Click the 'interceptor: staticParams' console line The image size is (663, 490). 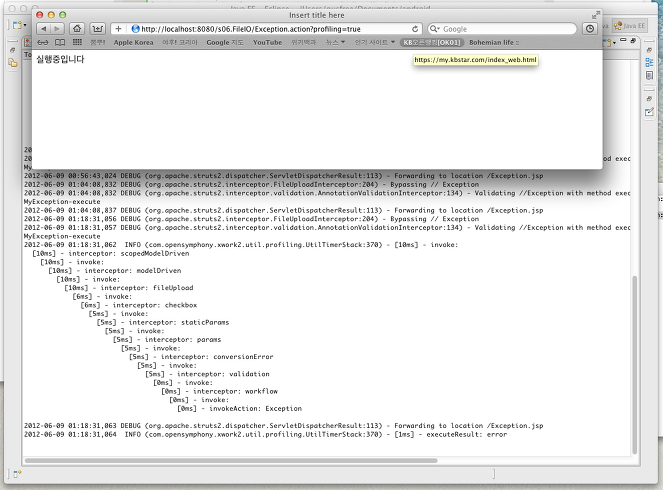pyautogui.click(x=163, y=322)
